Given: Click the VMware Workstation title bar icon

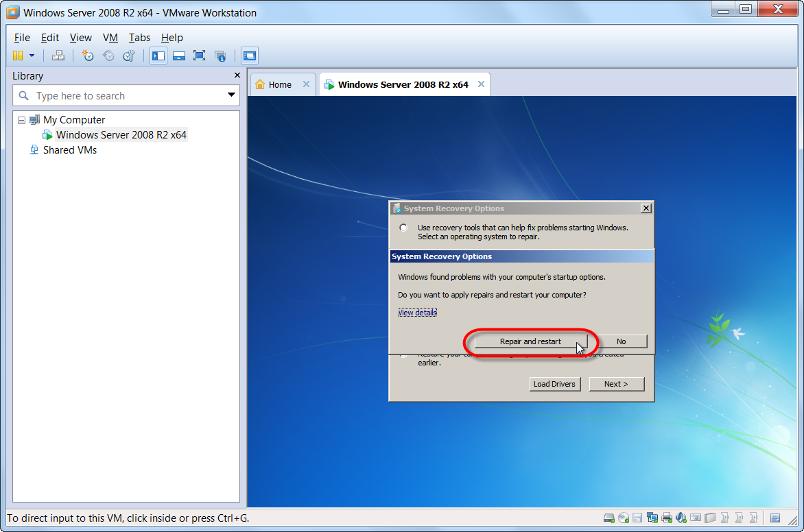Looking at the screenshot, I should click(x=13, y=12).
